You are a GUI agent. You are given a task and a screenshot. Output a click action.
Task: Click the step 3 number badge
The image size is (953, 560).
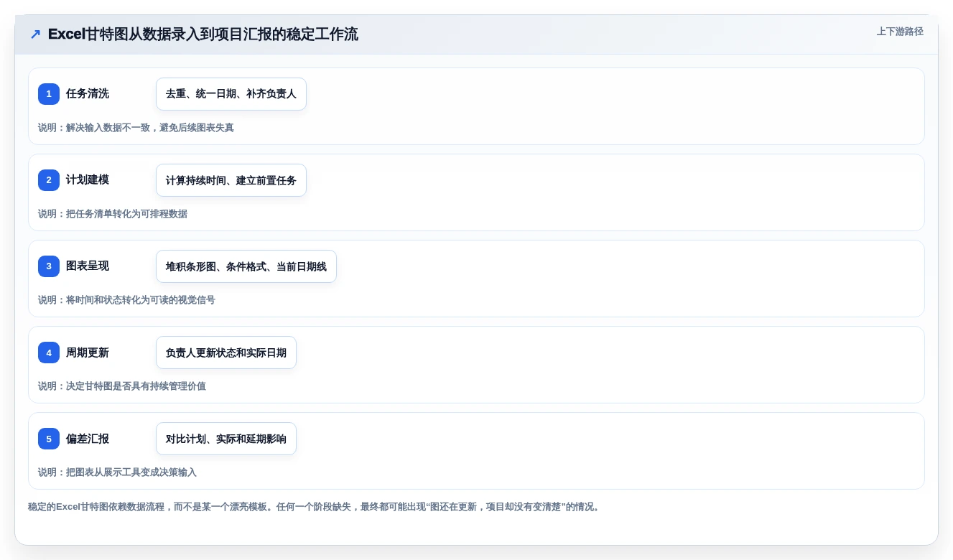tap(49, 266)
